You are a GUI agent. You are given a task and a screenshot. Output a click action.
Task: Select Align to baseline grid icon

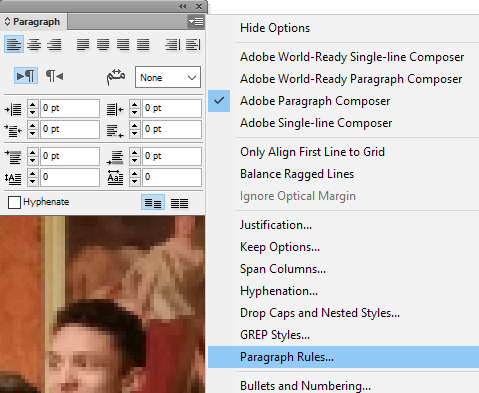179,203
